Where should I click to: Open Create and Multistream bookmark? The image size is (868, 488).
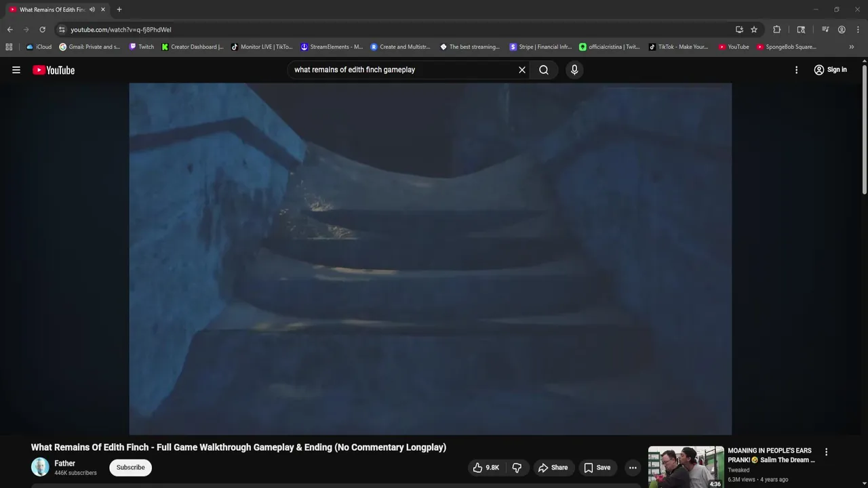(401, 47)
